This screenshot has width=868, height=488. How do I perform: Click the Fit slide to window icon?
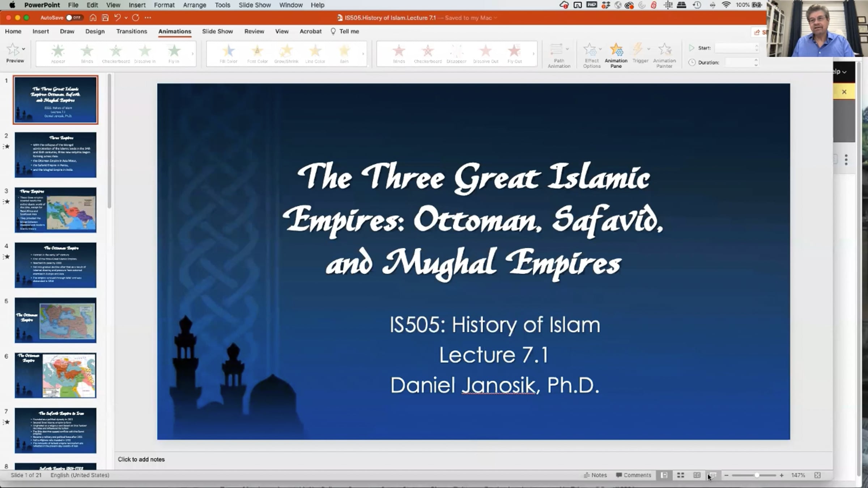[817, 475]
